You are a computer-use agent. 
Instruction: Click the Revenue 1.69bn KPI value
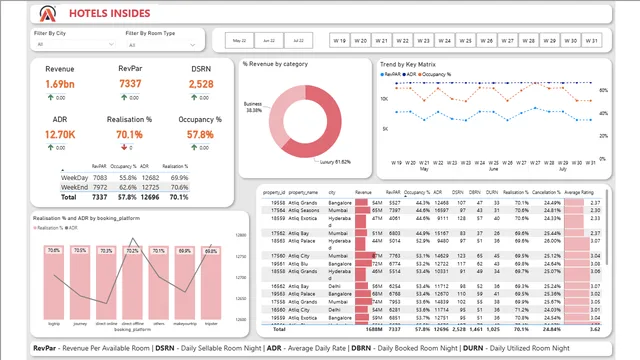[x=60, y=84]
